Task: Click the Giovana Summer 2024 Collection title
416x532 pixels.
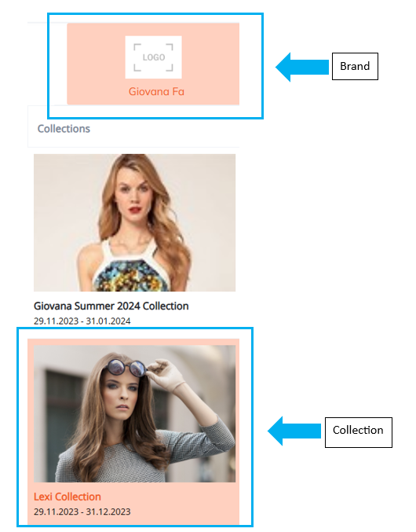Action: pyautogui.click(x=111, y=306)
